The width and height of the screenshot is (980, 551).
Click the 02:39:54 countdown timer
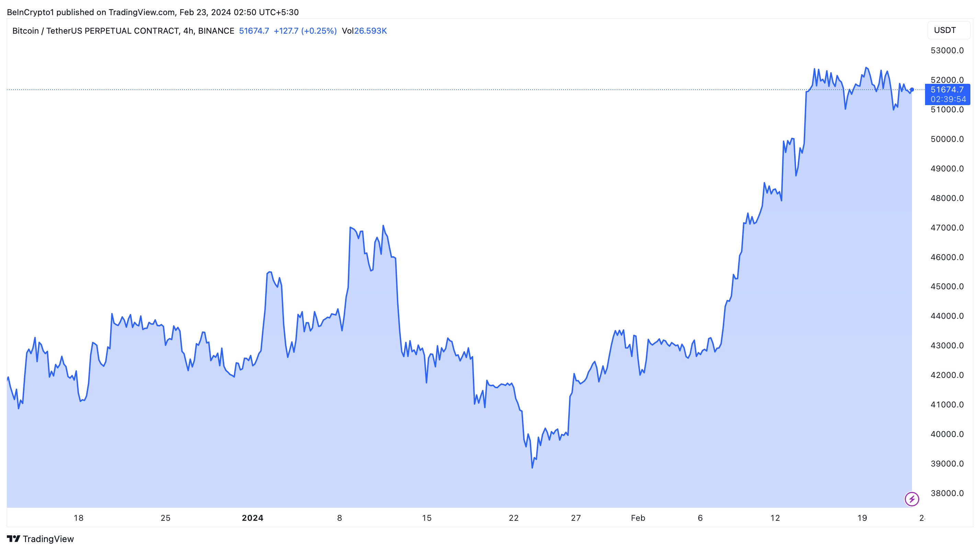click(948, 99)
